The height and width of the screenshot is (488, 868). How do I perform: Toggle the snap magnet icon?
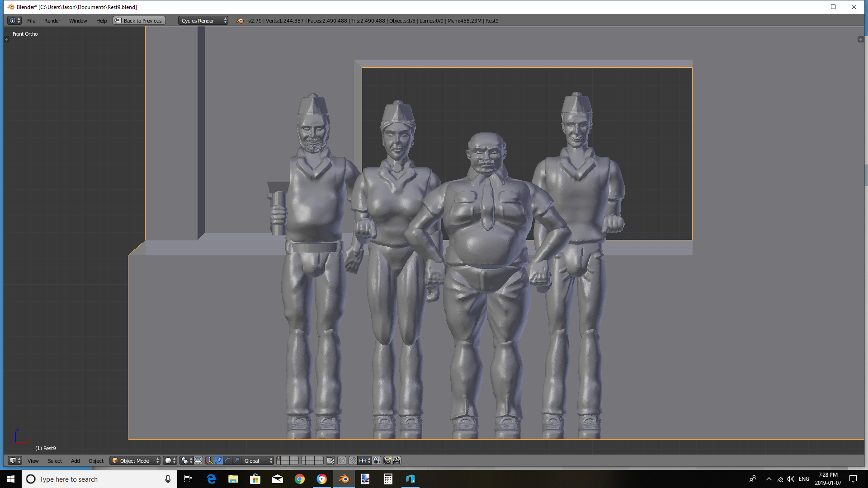pos(353,460)
